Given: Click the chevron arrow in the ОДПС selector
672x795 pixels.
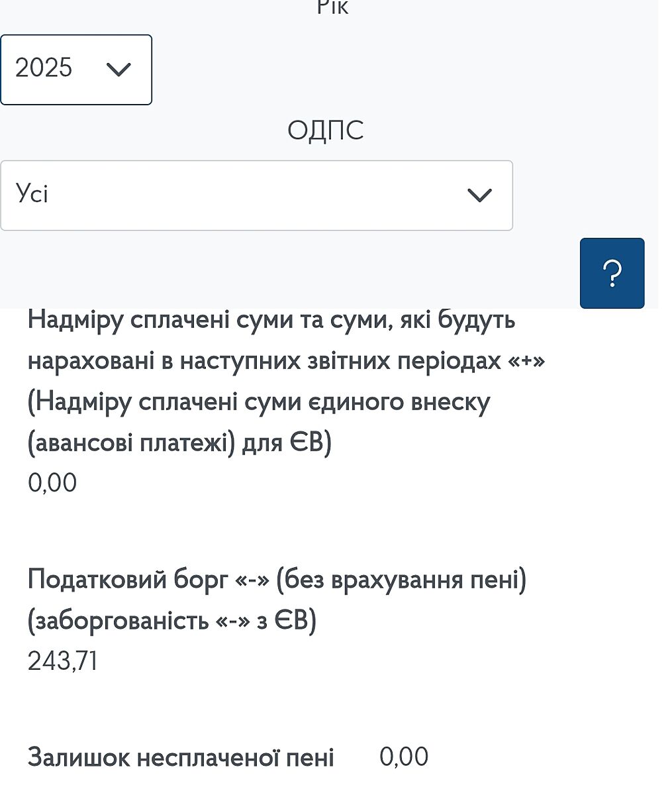Looking at the screenshot, I should pos(479,195).
